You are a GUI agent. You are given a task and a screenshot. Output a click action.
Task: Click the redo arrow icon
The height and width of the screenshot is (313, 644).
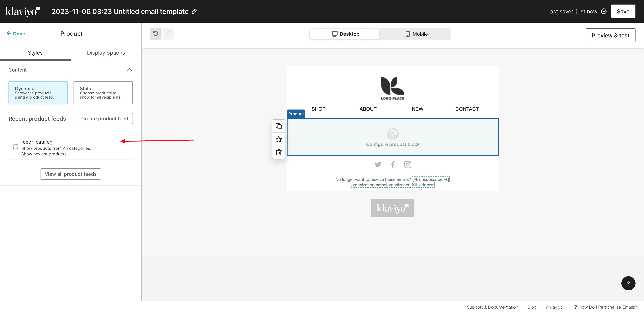coord(169,34)
